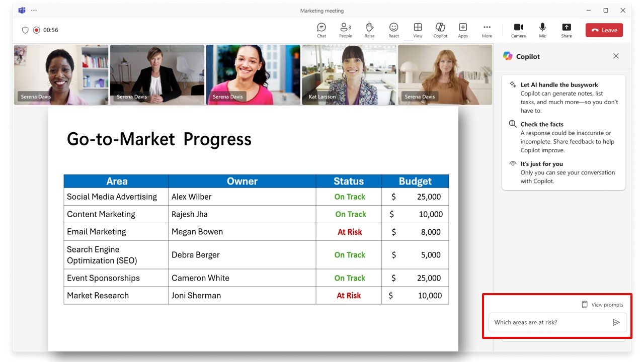This screenshot has width=644, height=362.
Task: Click the Owner column header
Action: click(242, 182)
